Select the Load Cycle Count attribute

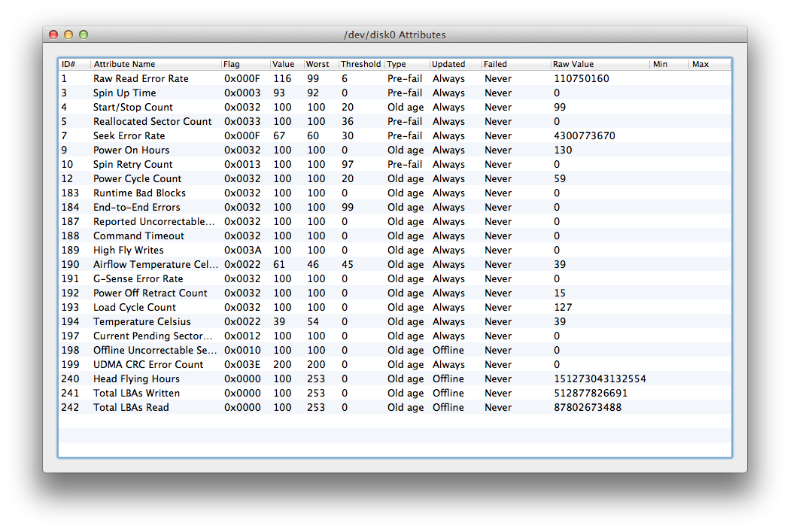tap(395, 307)
